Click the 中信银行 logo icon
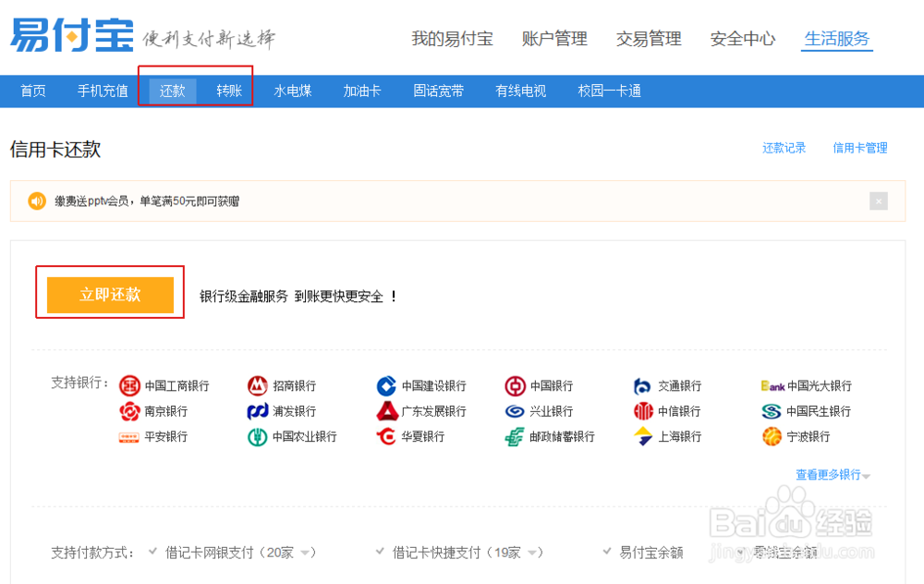This screenshot has height=584, width=924. pos(643,411)
